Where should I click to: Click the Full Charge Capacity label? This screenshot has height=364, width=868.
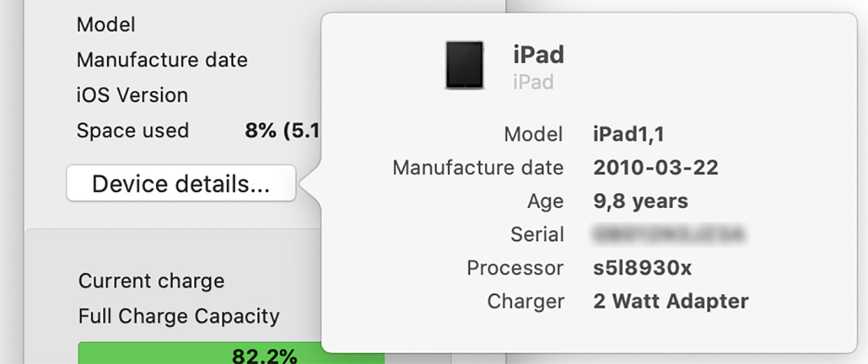pyautogui.click(x=178, y=316)
